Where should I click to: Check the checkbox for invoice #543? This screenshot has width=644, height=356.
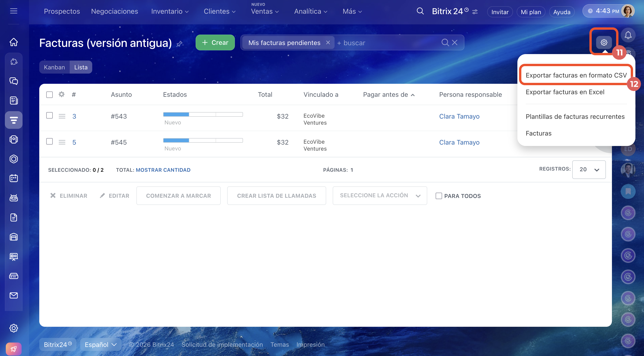tap(49, 115)
